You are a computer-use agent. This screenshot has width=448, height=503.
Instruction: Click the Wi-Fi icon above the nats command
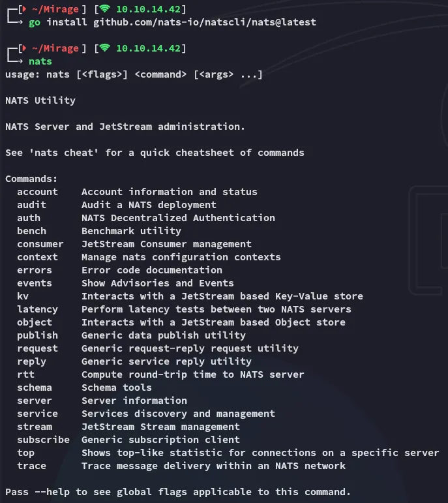click(105, 48)
